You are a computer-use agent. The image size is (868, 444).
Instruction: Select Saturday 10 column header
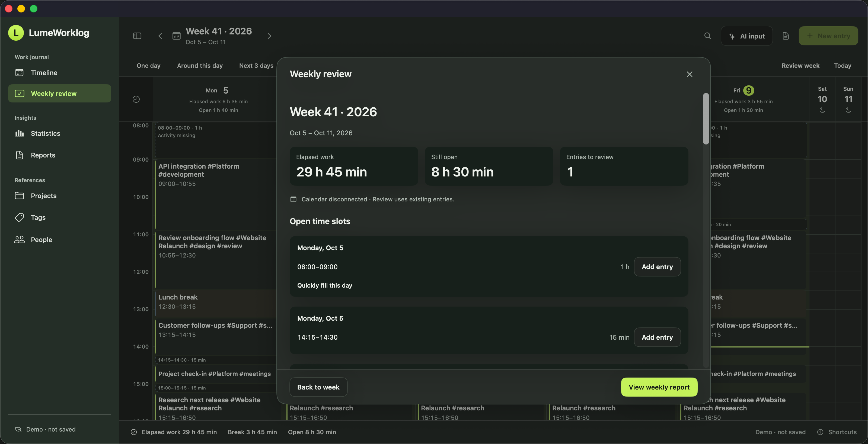[x=822, y=100]
